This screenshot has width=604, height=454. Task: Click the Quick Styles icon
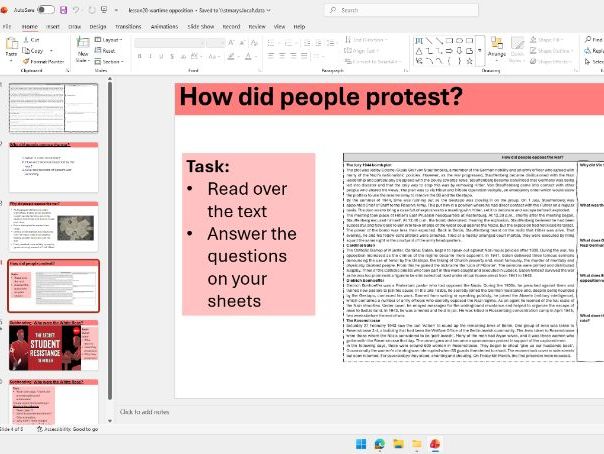[517, 49]
